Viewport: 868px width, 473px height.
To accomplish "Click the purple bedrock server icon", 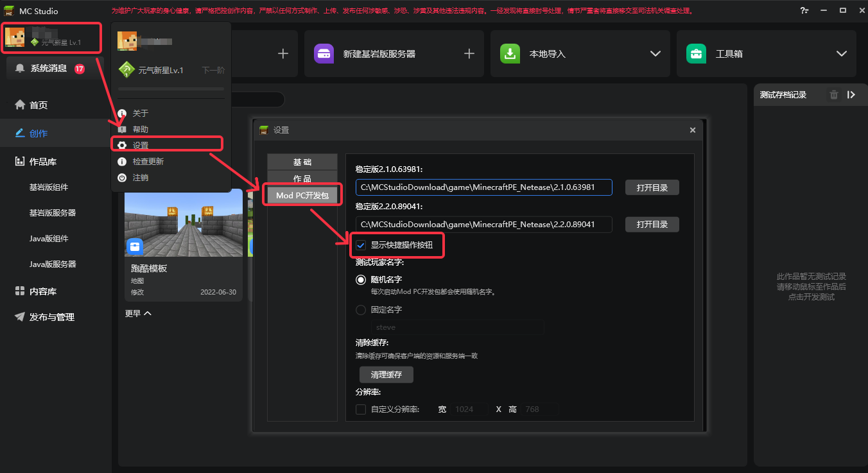I will 324,54.
